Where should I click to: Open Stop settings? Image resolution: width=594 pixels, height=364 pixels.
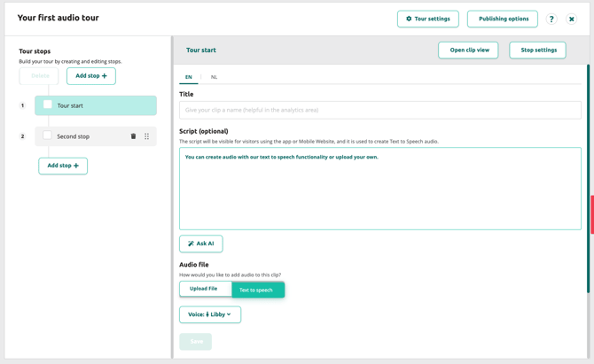pyautogui.click(x=537, y=50)
